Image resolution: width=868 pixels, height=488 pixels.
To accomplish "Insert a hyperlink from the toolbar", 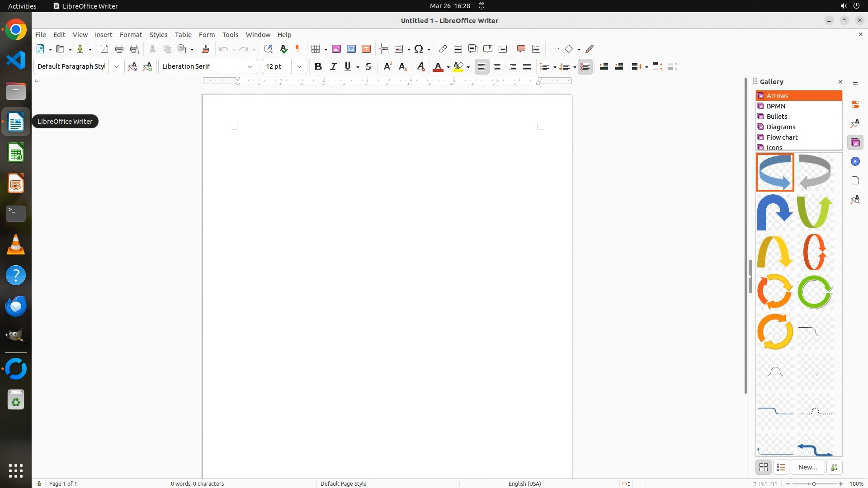I will point(443,49).
